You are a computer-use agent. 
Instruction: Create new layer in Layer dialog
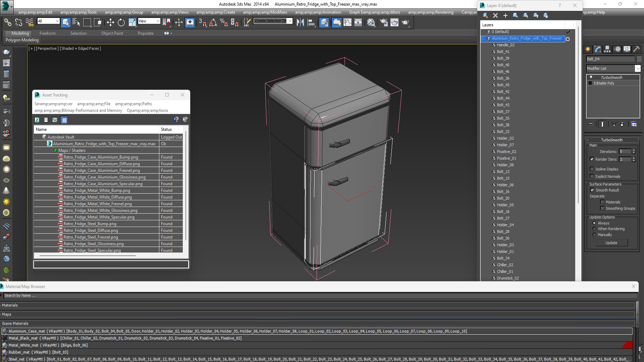[485, 15]
